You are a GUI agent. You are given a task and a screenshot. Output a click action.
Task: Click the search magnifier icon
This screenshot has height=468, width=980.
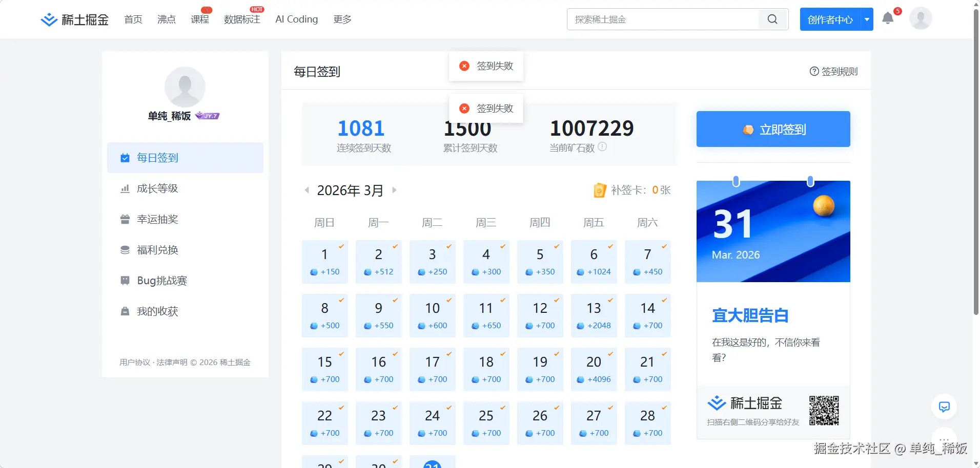(771, 19)
